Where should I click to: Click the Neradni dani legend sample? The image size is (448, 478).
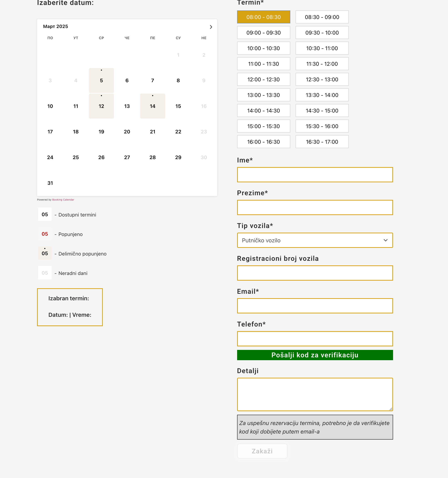pyautogui.click(x=45, y=273)
